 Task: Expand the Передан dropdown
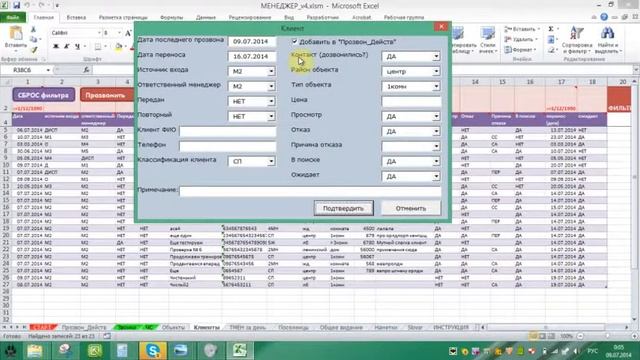pyautogui.click(x=271, y=101)
